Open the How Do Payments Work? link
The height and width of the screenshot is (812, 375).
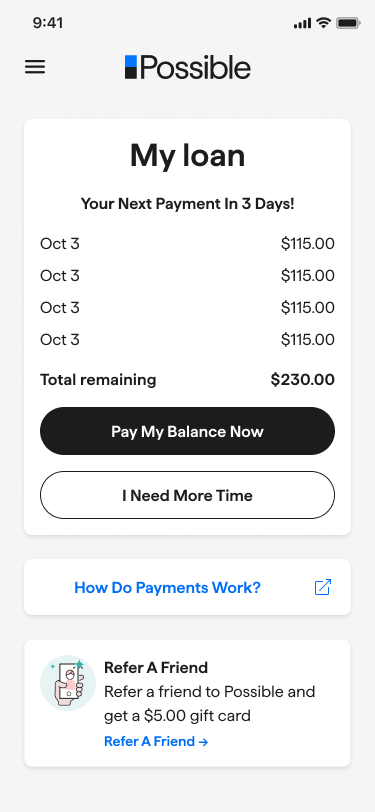[x=167, y=587]
